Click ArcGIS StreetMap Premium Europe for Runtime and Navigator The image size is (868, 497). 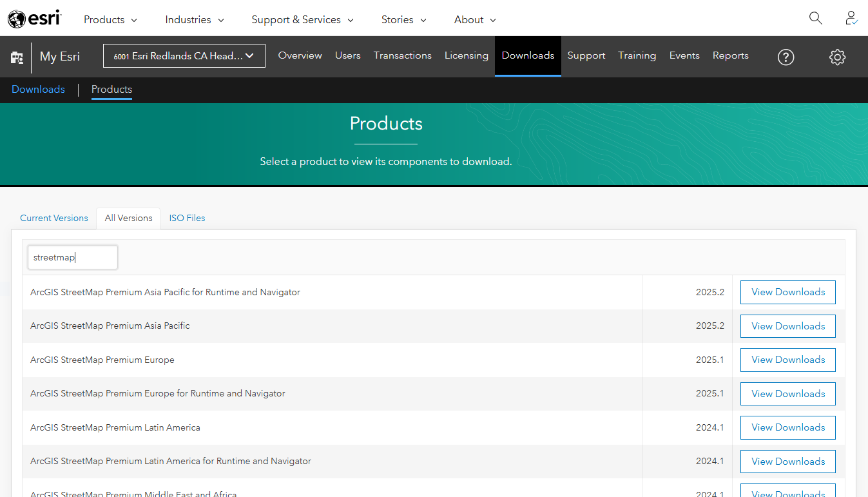click(158, 393)
